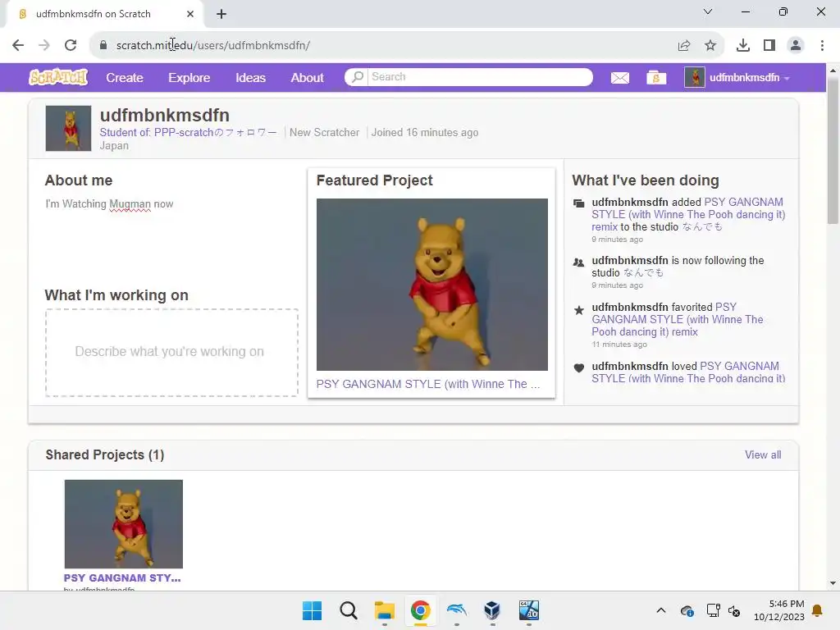Click scrollbar down arrow

pos(833,583)
